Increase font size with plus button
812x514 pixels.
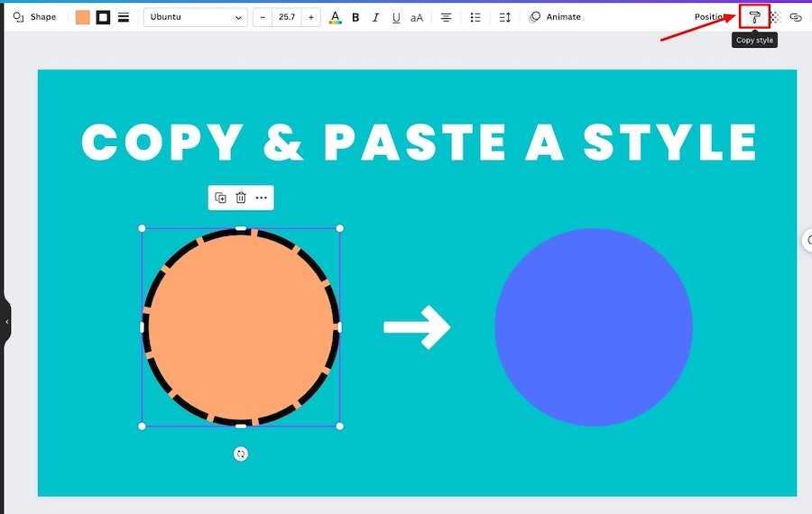(310, 17)
